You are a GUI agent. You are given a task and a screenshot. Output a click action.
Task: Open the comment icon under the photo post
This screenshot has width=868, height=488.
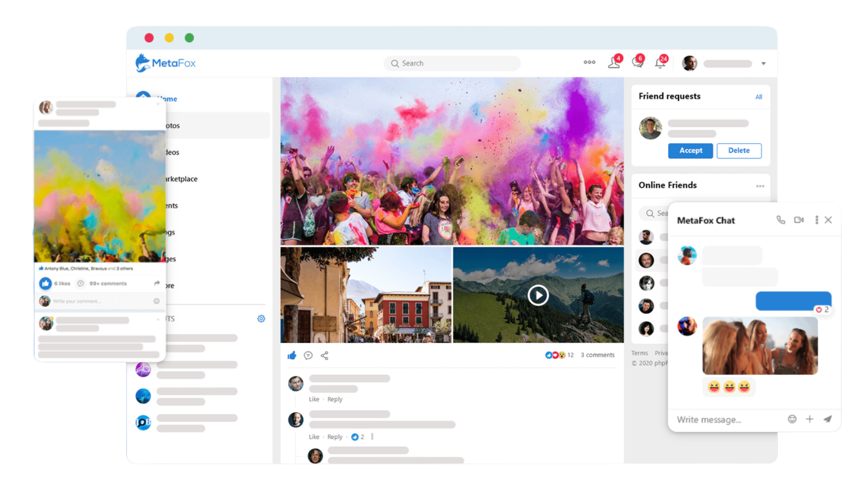tap(308, 356)
